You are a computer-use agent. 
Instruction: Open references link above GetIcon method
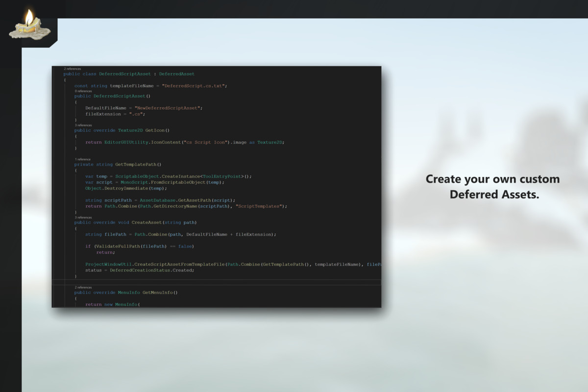83,125
